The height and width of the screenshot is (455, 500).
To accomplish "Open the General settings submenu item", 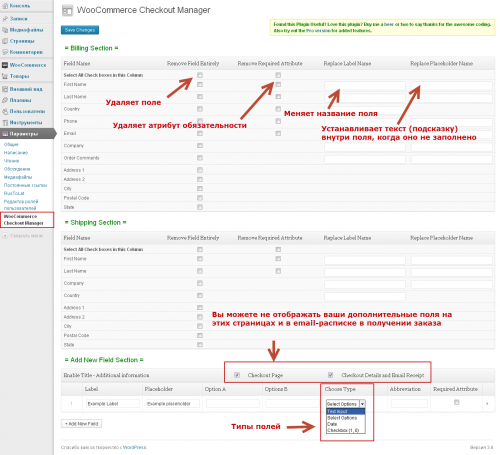I will pos(11,144).
